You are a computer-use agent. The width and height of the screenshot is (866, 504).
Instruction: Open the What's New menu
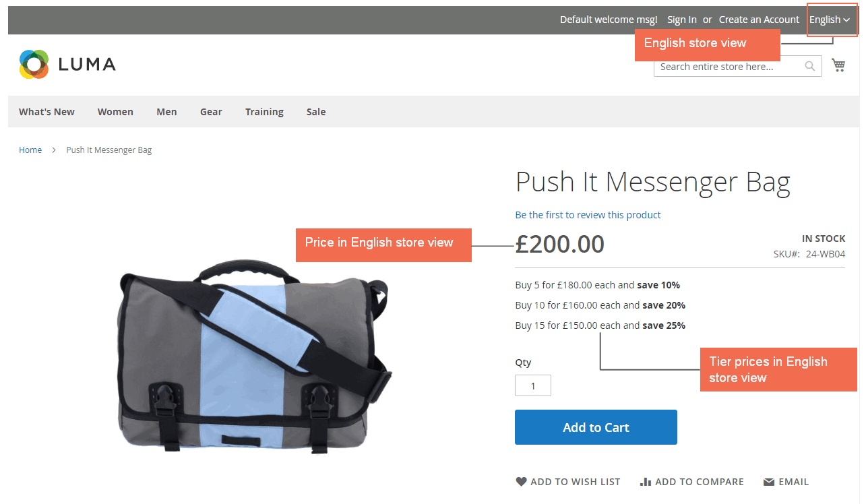pyautogui.click(x=47, y=112)
